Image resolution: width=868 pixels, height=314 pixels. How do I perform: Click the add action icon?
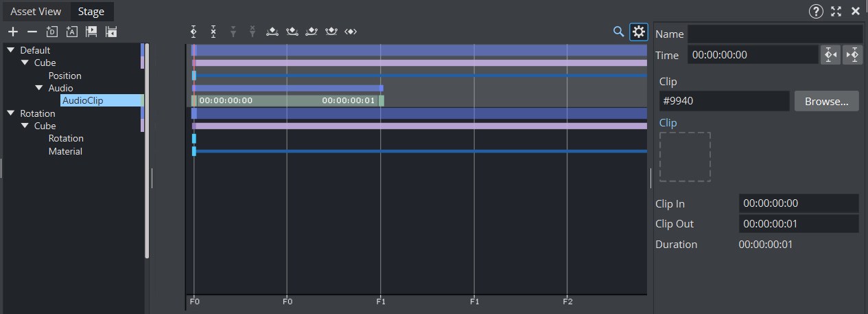click(71, 32)
